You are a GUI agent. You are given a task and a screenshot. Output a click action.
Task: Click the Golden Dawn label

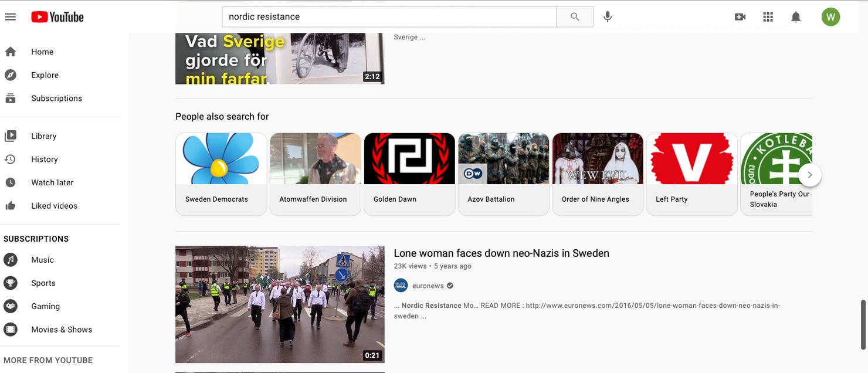tap(395, 199)
